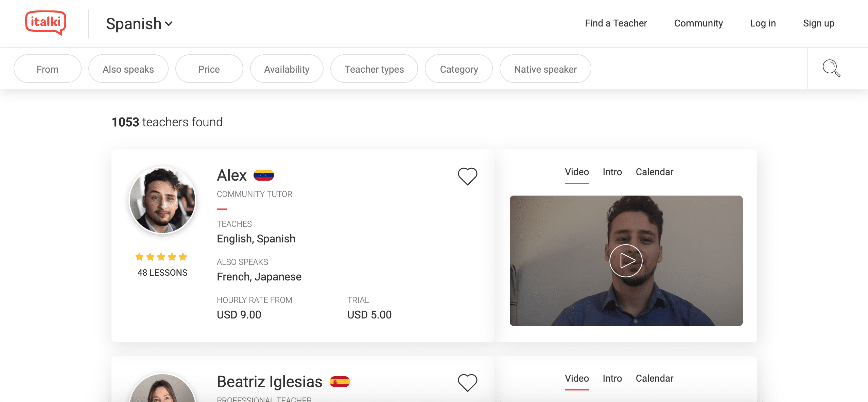Open the Availability filter
The height and width of the screenshot is (402, 868).
(x=287, y=69)
